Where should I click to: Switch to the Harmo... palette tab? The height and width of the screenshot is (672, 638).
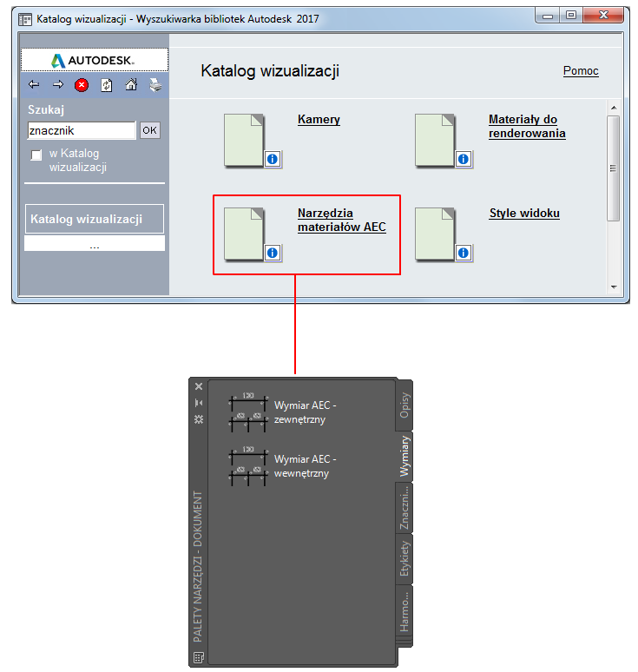tap(404, 610)
